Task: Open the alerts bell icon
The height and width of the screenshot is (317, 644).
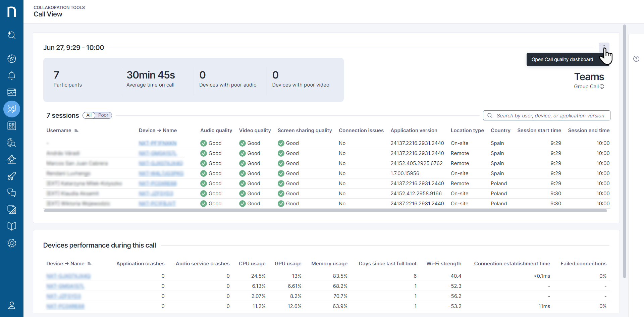Action: pos(12,75)
